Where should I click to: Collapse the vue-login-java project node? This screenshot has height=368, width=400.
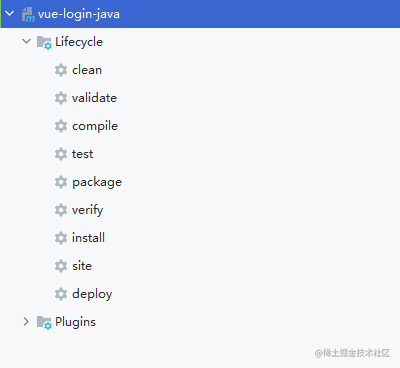(x=10, y=14)
